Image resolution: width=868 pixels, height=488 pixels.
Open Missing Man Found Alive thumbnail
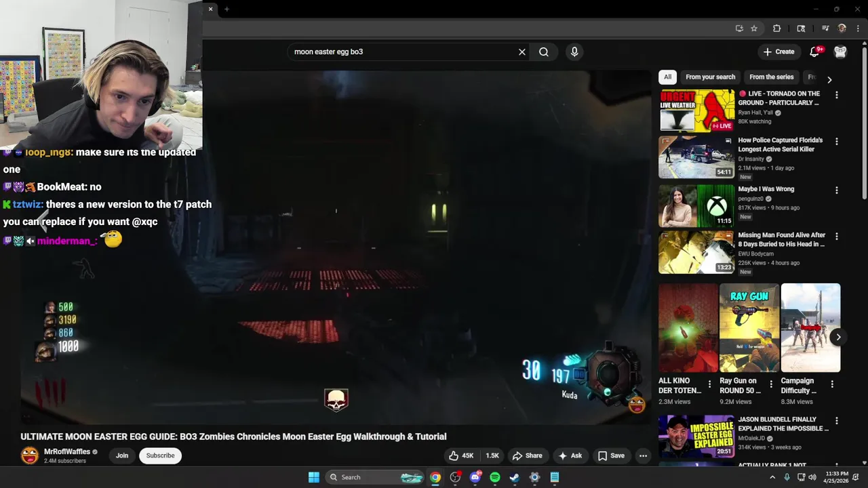point(696,252)
